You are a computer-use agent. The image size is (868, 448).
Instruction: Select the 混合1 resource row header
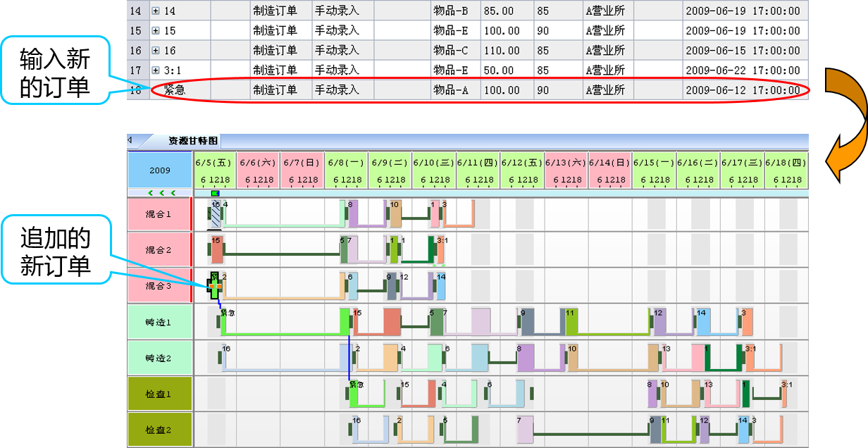pyautogui.click(x=159, y=214)
